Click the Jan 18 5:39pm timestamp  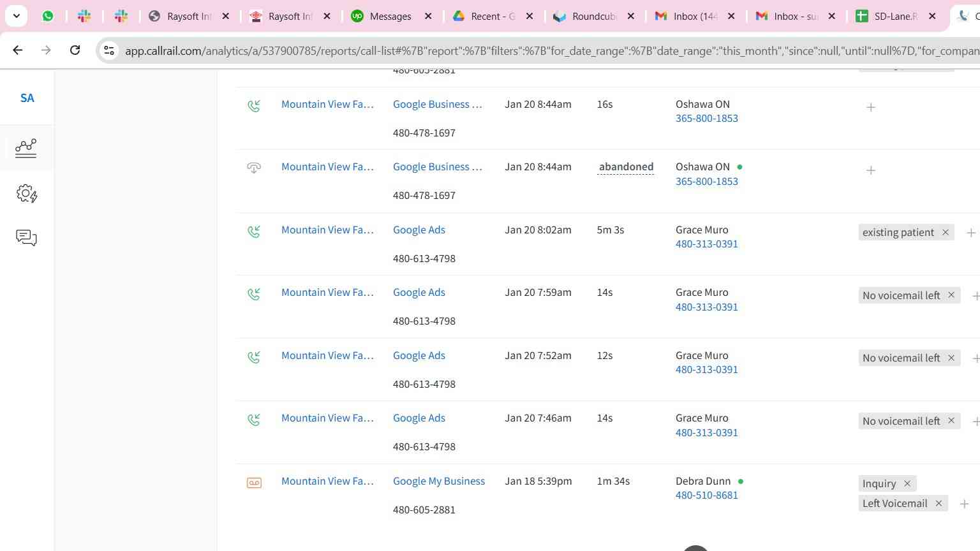pyautogui.click(x=538, y=481)
